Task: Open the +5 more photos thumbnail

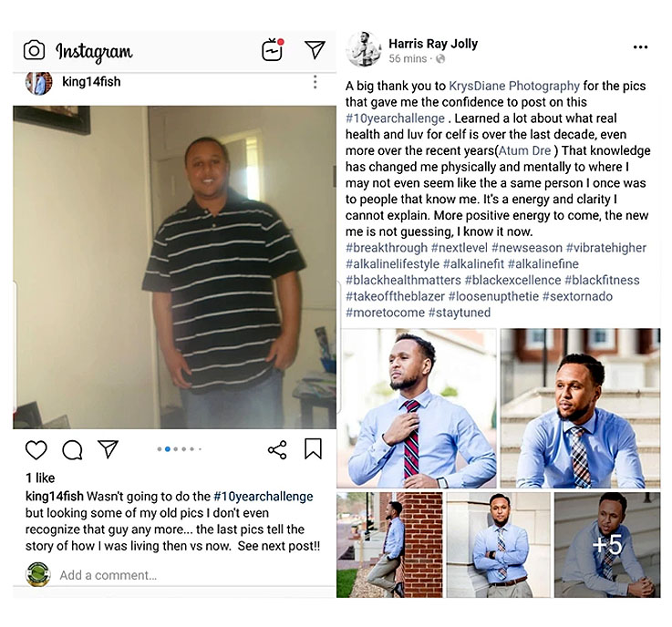Action: (x=607, y=545)
